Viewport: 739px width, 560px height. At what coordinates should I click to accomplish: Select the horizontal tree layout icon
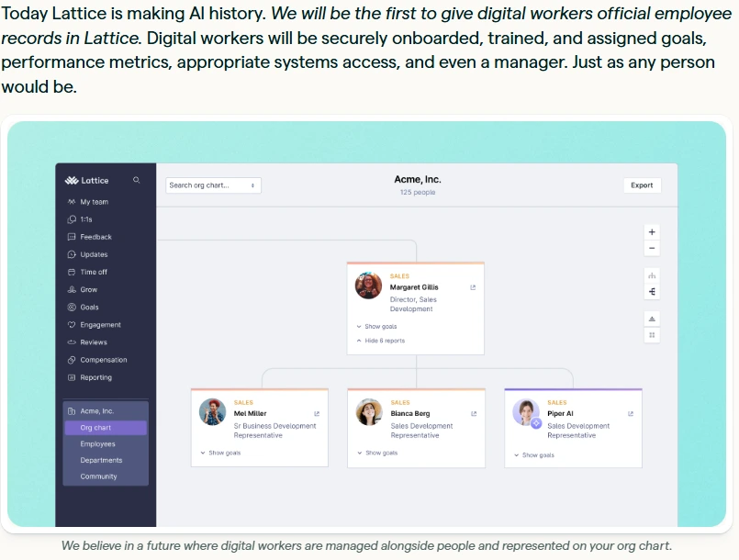point(652,292)
